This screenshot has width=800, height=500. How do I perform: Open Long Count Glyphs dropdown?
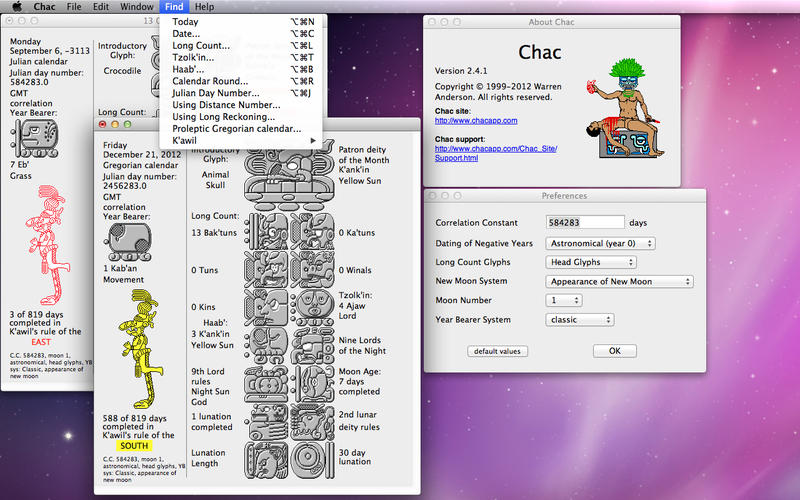pos(591,262)
